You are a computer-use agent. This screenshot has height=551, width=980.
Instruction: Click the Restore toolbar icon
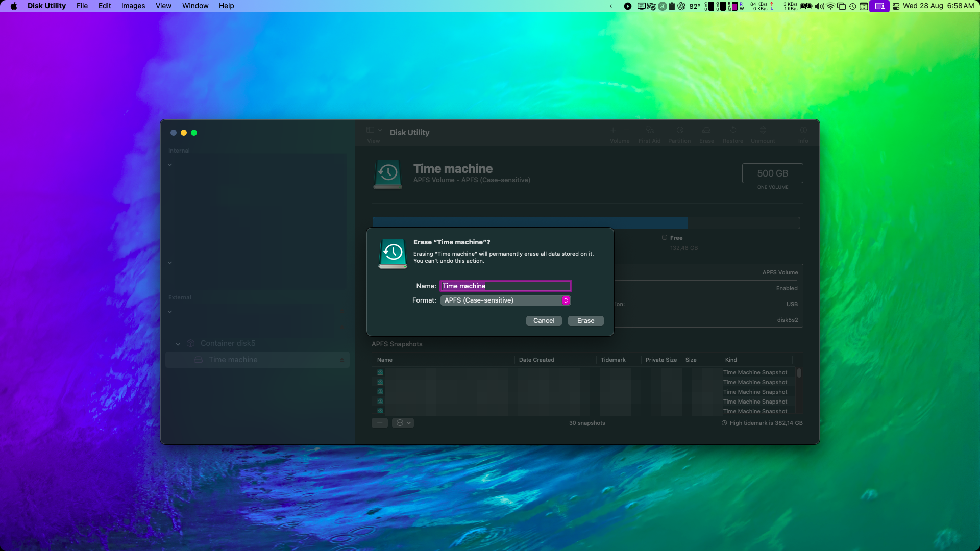[x=733, y=130]
